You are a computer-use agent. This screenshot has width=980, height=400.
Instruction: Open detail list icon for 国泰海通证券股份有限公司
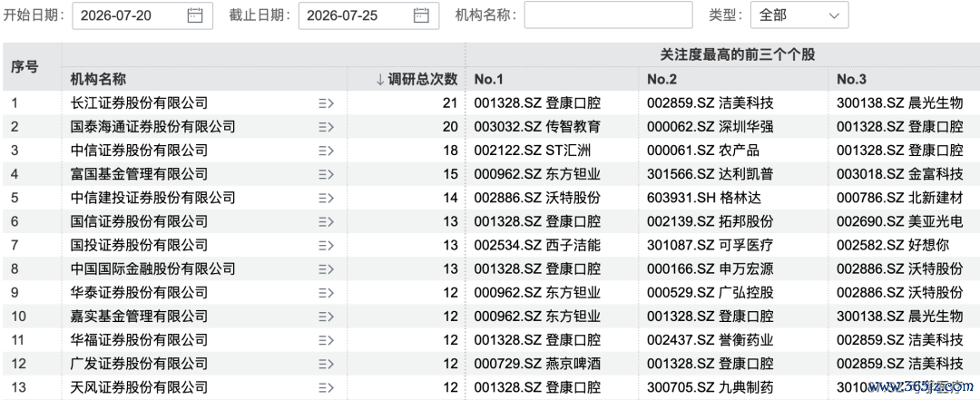(x=327, y=127)
